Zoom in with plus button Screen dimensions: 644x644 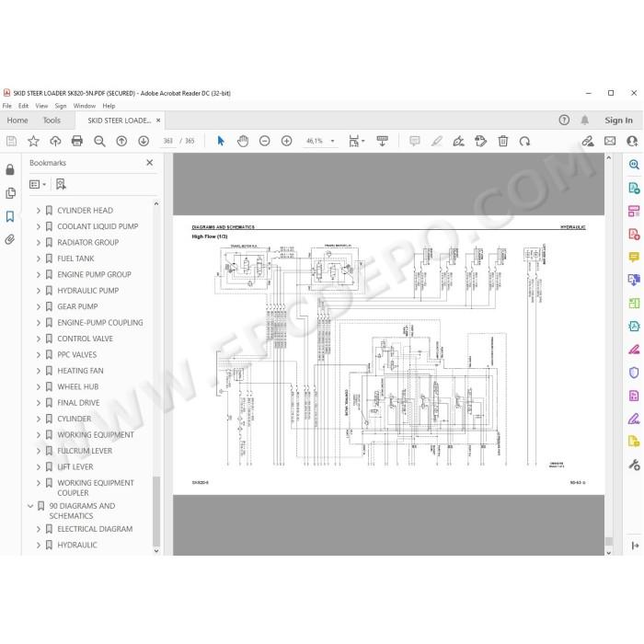[x=287, y=142]
